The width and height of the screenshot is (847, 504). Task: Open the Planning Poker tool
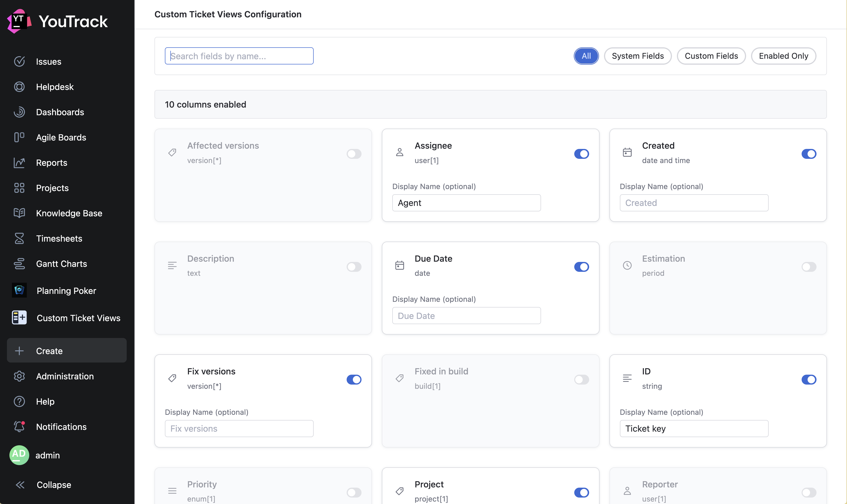click(x=66, y=291)
